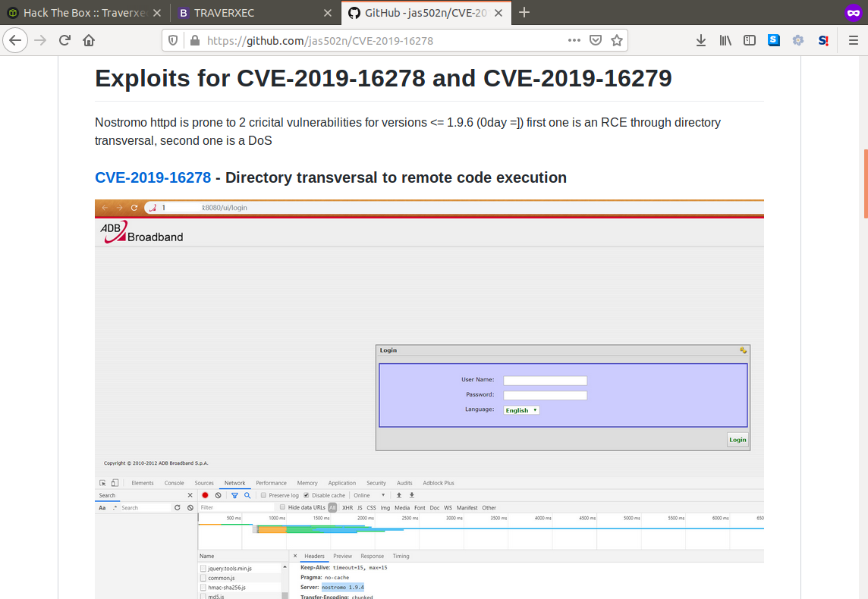Expand the Online throttling dropdown
This screenshot has height=599, width=868.
point(370,495)
